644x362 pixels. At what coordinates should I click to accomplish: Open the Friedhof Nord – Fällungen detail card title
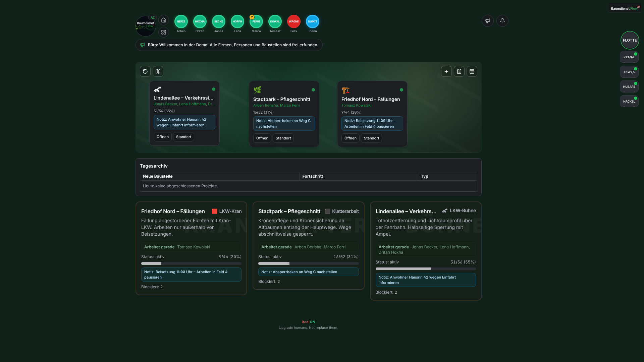click(173, 211)
